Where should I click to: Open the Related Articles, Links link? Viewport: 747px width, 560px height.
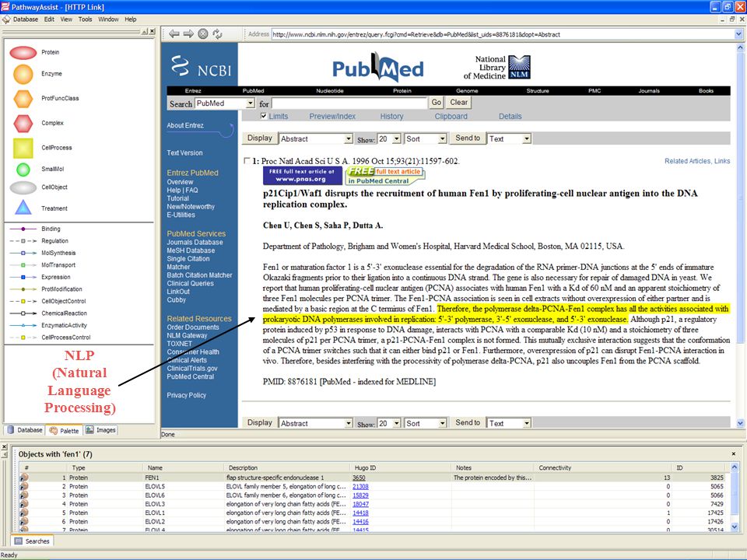697,161
